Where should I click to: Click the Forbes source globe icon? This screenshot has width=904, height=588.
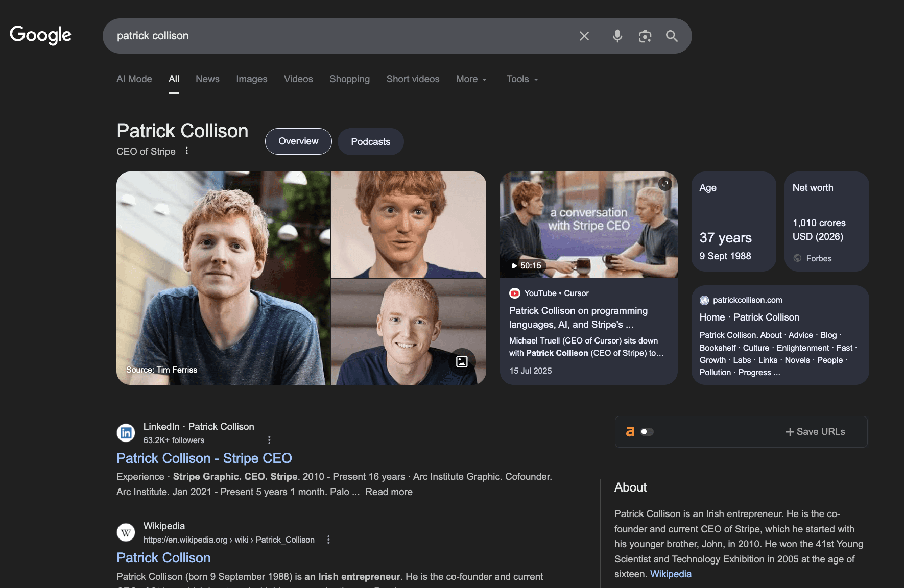(x=797, y=258)
